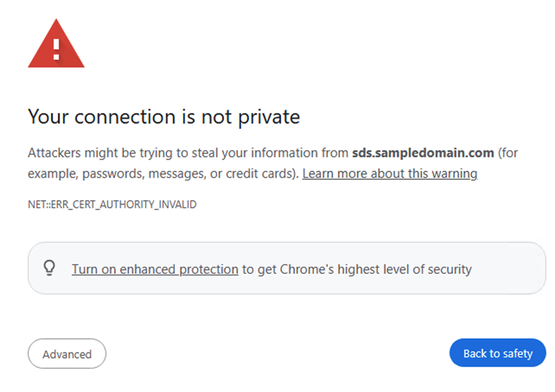The image size is (555, 392).
Task: Click the white exclamation mark in the triangle
Action: pos(56,46)
